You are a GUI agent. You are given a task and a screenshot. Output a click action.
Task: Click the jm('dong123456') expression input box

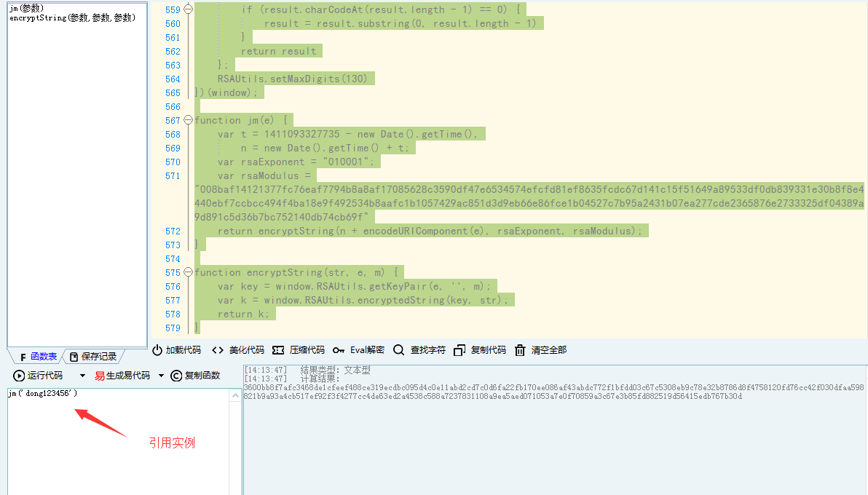pyautogui.click(x=117, y=437)
